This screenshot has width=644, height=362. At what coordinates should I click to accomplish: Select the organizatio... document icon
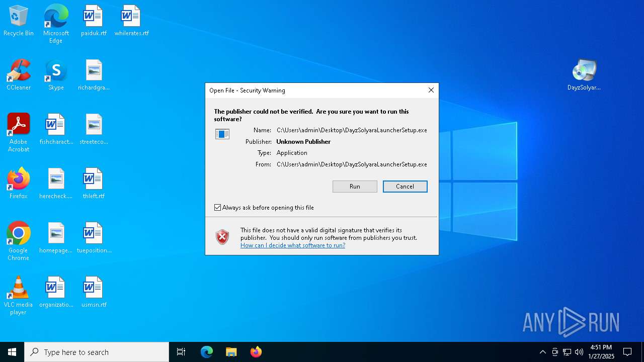56,292
